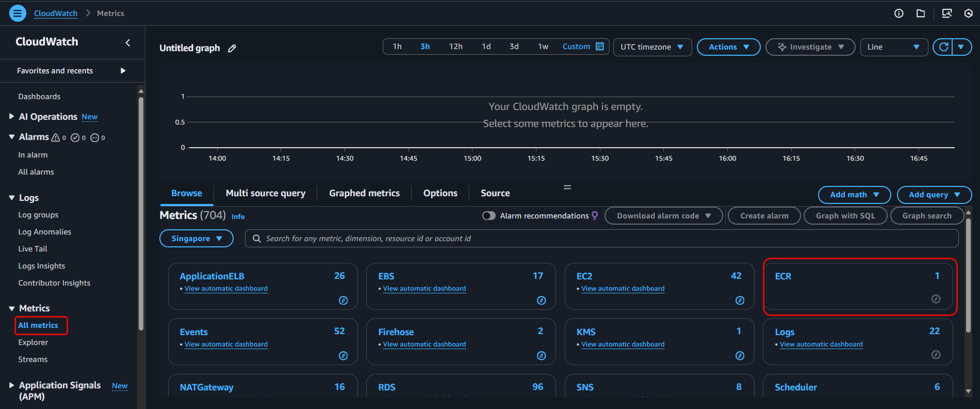Expand AI Operations section
The width and height of the screenshot is (980, 409).
[x=11, y=117]
